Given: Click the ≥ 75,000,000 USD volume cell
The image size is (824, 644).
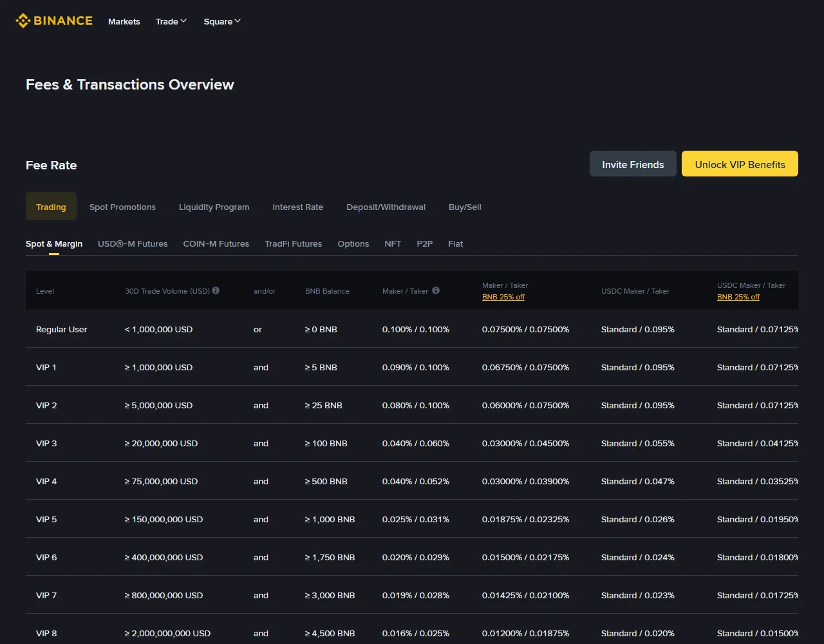Looking at the screenshot, I should pos(161,481).
